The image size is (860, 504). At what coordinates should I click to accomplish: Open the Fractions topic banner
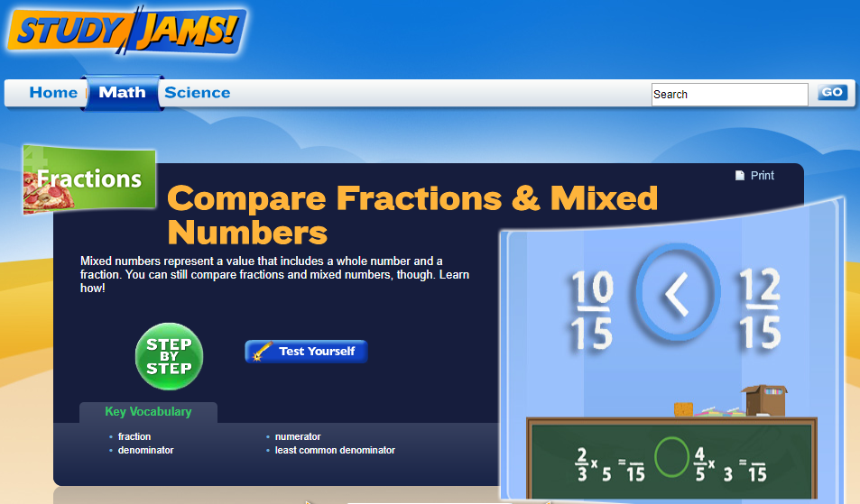tap(89, 179)
